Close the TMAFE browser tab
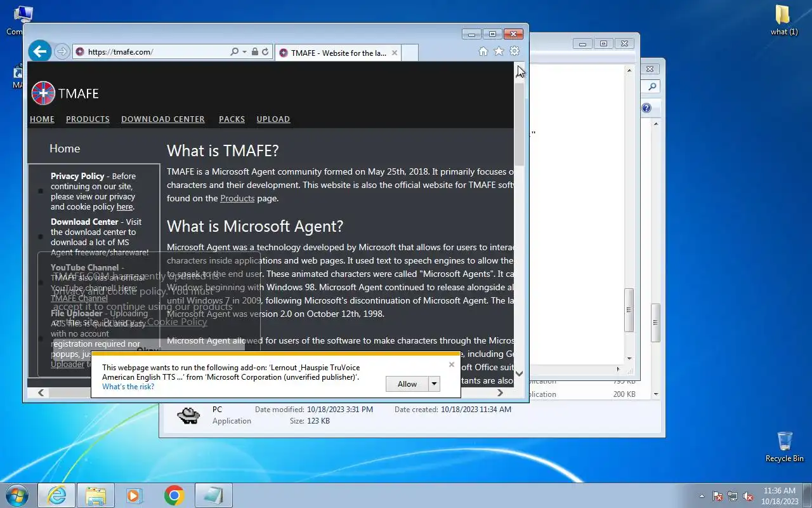Screen dimensions: 812x508 395,53
